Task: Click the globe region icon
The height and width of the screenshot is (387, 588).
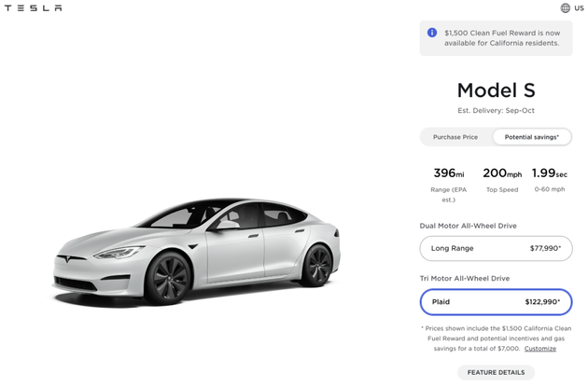Action: 565,8
